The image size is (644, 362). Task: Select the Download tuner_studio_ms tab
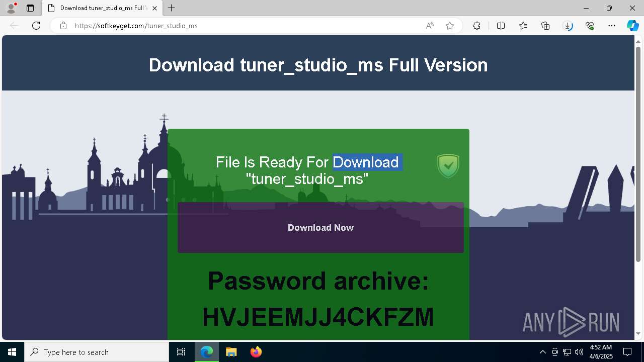coord(102,8)
